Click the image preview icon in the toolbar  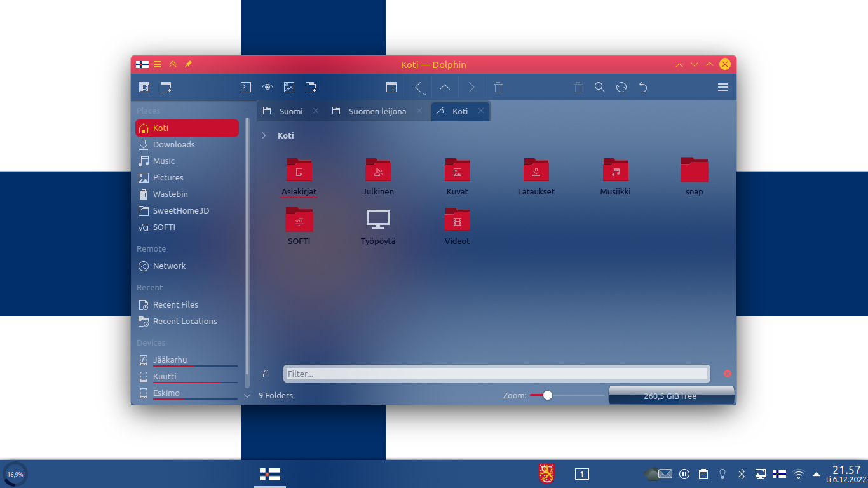[289, 87]
